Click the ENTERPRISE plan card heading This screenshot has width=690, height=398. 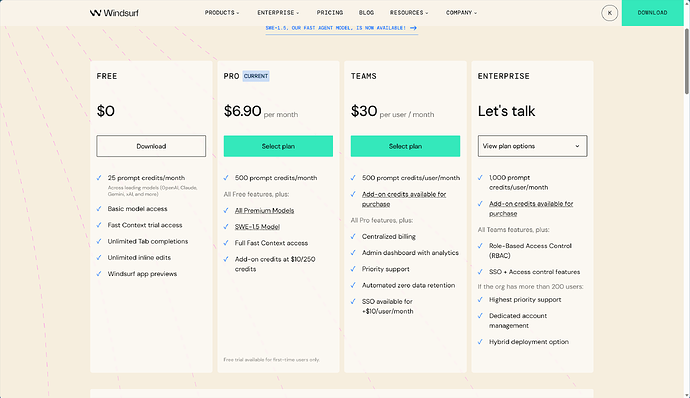pyautogui.click(x=503, y=76)
